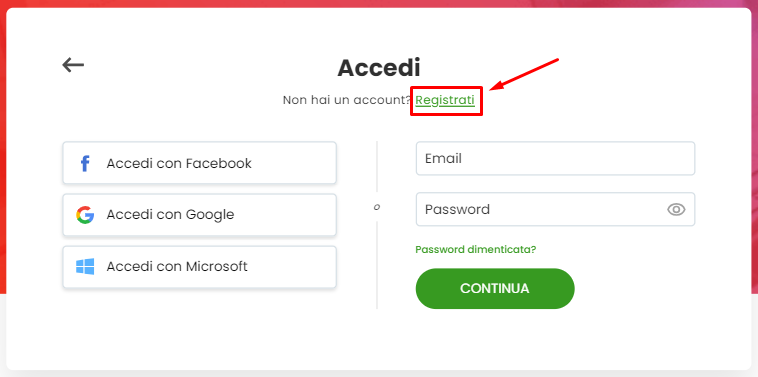Screen dimensions: 758x377
Task: Click the Email placeholder label text
Action: (443, 159)
